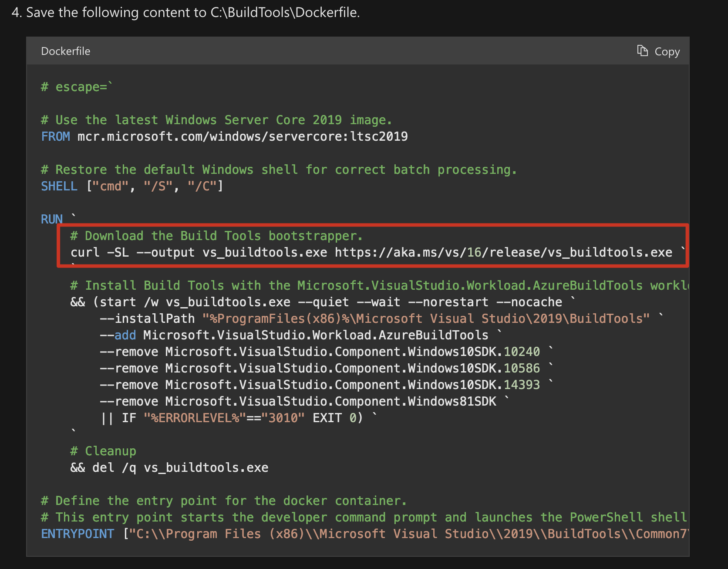Click the Windows10SDK.10586 remove line
This screenshot has width=728, height=569.
(x=320, y=368)
